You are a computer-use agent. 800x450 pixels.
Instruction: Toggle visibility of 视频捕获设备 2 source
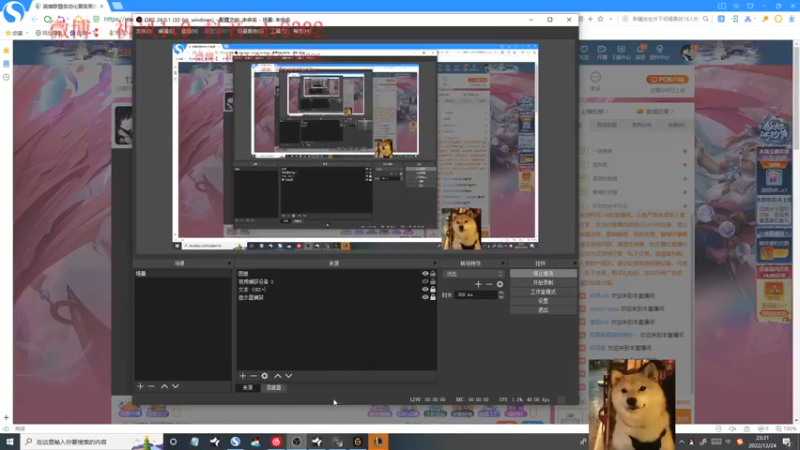425,281
